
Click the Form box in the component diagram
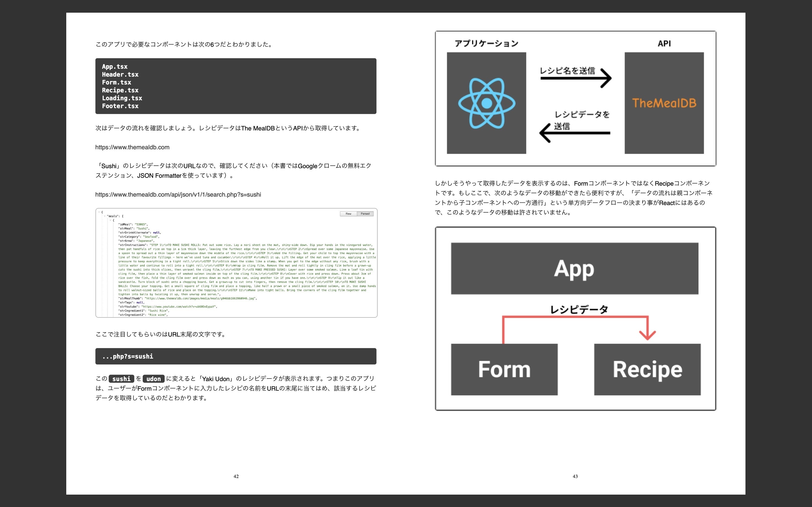click(x=504, y=370)
